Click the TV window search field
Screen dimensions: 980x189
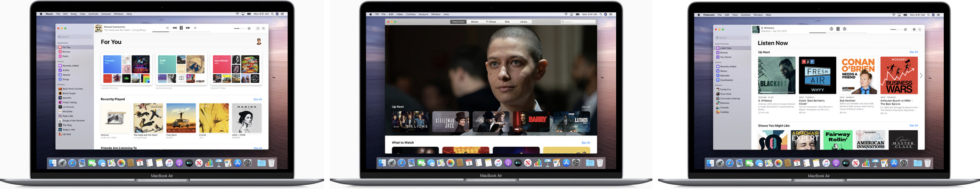coord(578,22)
